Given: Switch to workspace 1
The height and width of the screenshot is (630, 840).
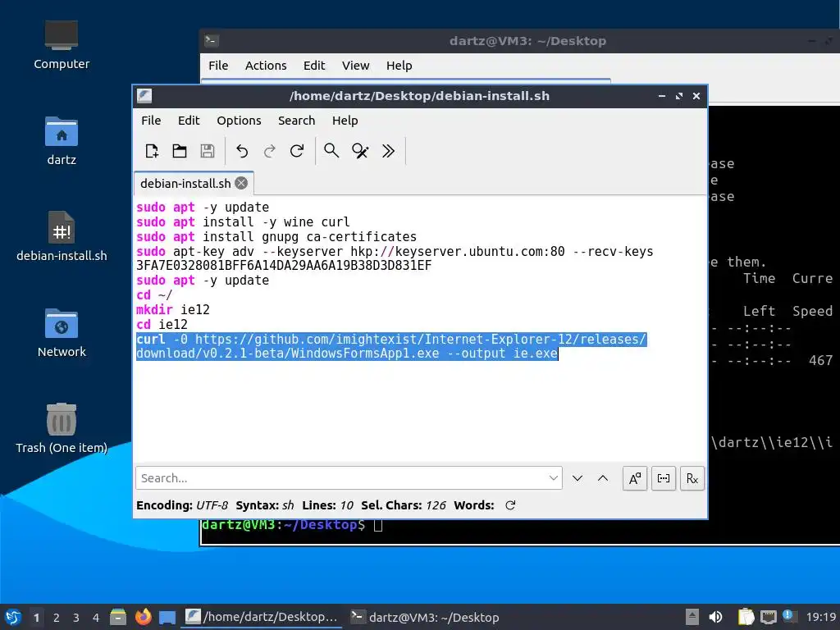Looking at the screenshot, I should [x=36, y=618].
